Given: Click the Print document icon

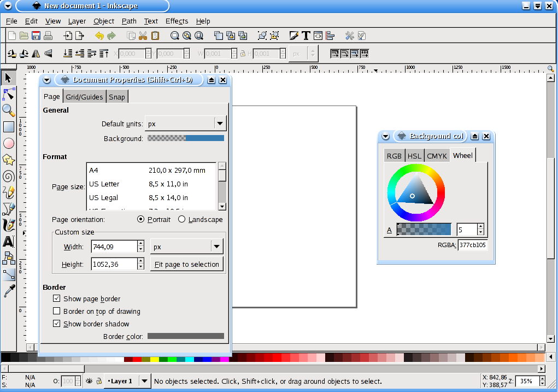Looking at the screenshot, I should tap(48, 36).
